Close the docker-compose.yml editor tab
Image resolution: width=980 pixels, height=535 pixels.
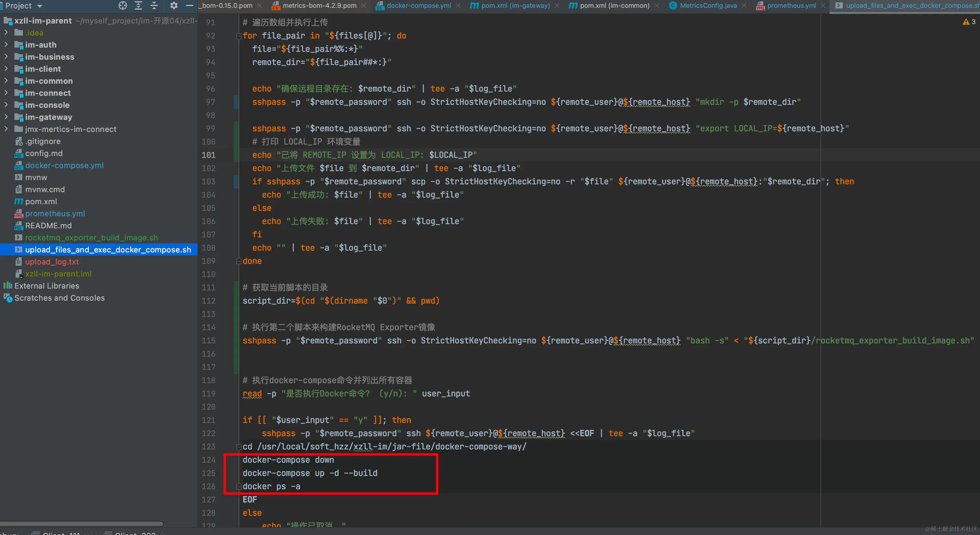click(458, 5)
